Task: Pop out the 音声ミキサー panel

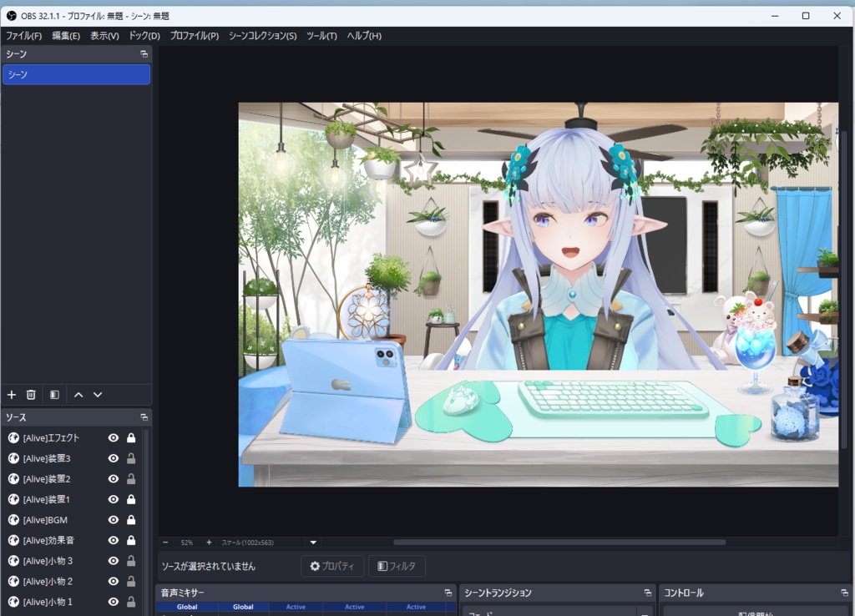Action: [448, 592]
